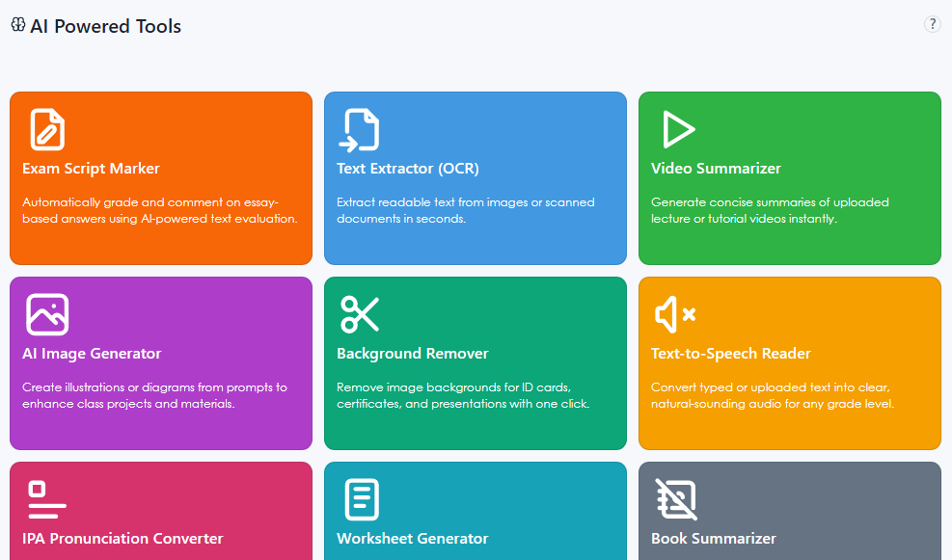The width and height of the screenshot is (952, 560).
Task: Launch the Background Remover tool
Action: pyautogui.click(x=475, y=363)
